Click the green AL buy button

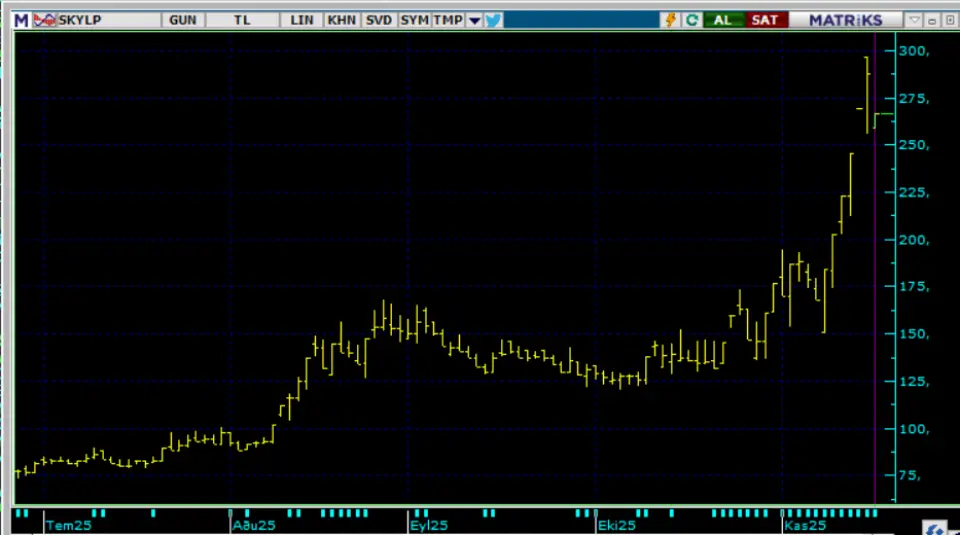pyautogui.click(x=722, y=20)
